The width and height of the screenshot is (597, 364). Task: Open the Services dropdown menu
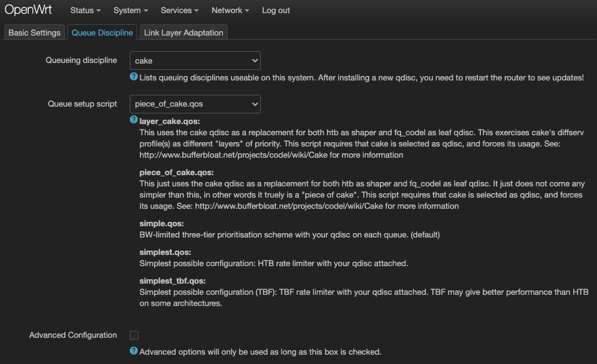click(180, 11)
